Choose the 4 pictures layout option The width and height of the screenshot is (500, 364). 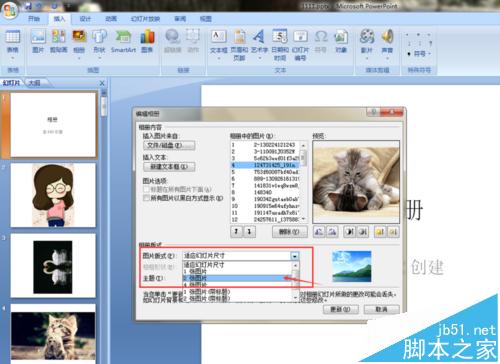tap(237, 285)
